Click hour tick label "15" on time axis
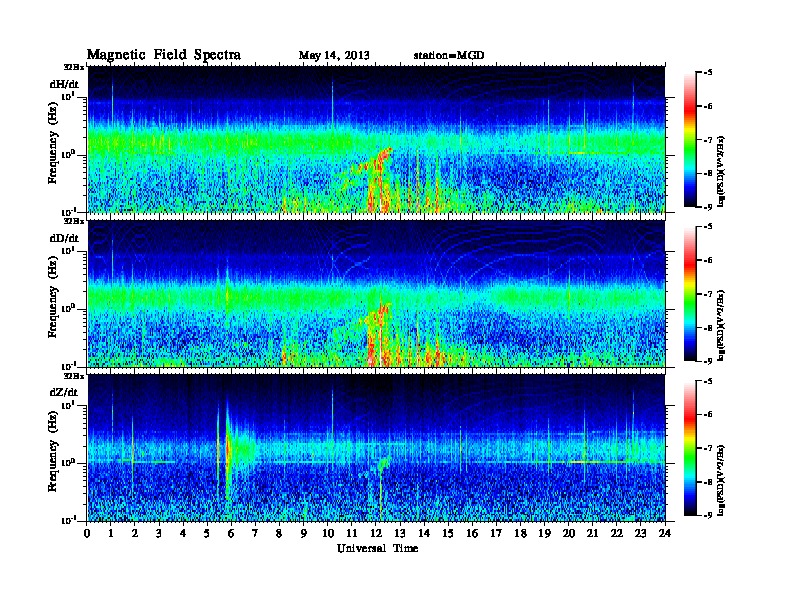 point(449,534)
